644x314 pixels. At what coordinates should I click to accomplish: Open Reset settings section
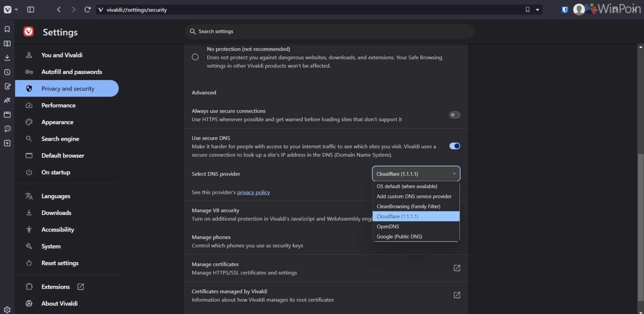67,263
